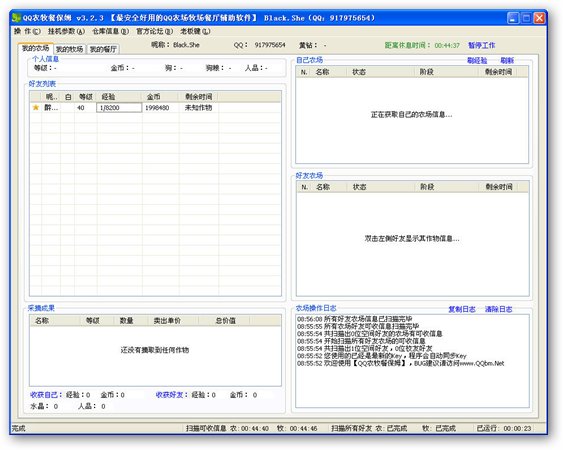Click 好友农场 剩余时间 column header
Viewport: 563px width, 450px height.
pyautogui.click(x=499, y=187)
